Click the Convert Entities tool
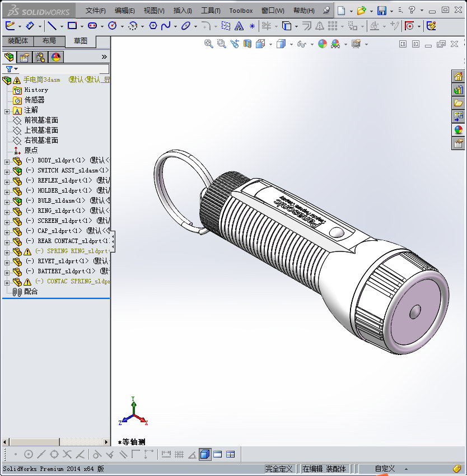The width and height of the screenshot is (467, 476). [287, 26]
